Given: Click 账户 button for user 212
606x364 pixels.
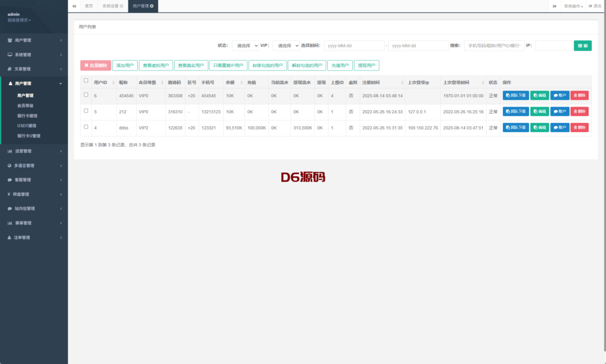Looking at the screenshot, I should pyautogui.click(x=559, y=111).
